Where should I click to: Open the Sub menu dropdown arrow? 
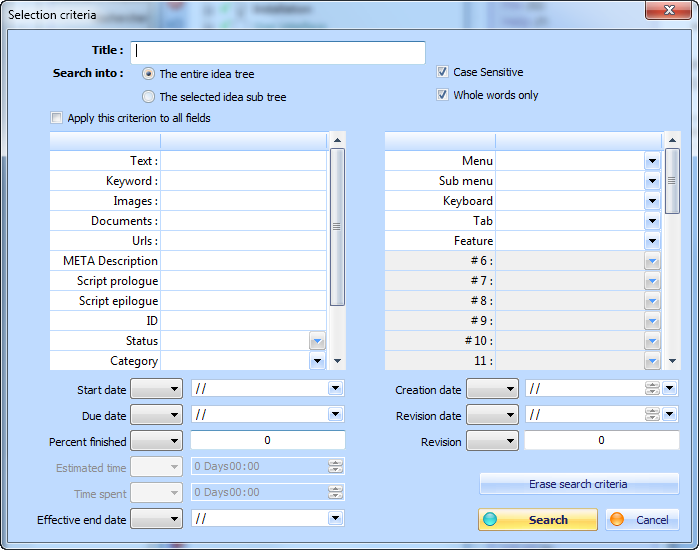[652, 181]
